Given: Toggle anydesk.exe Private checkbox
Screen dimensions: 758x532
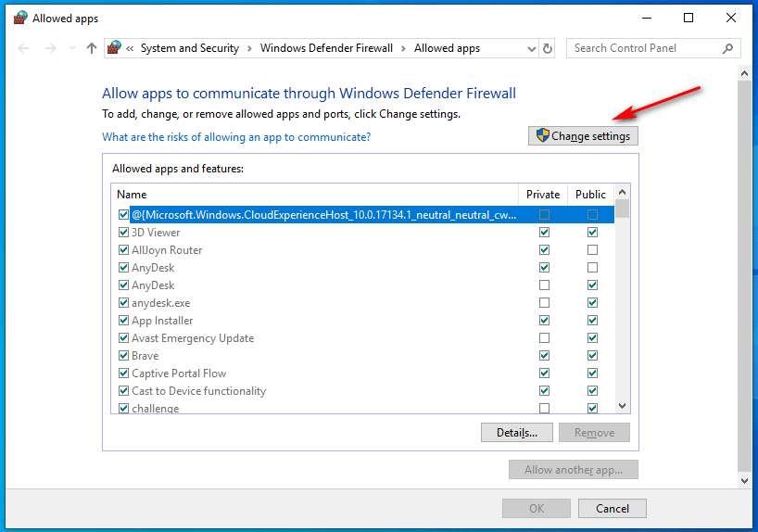Looking at the screenshot, I should (x=544, y=303).
